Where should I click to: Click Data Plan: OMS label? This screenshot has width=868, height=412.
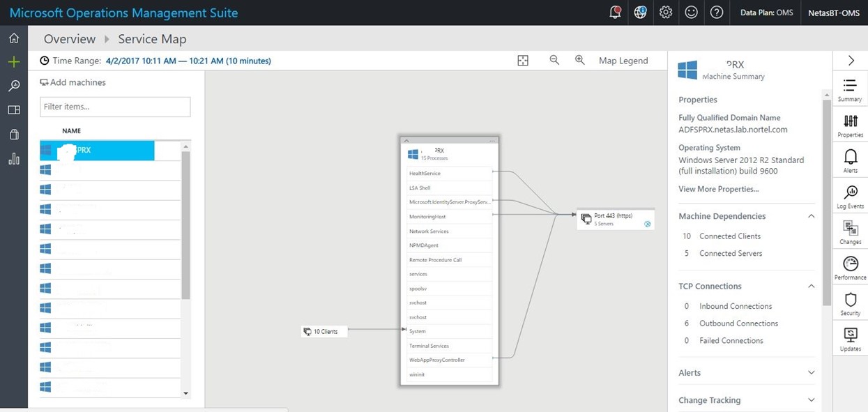tap(767, 13)
